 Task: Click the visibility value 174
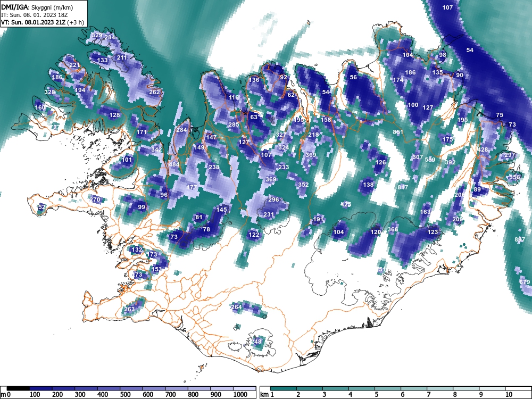[398, 80]
